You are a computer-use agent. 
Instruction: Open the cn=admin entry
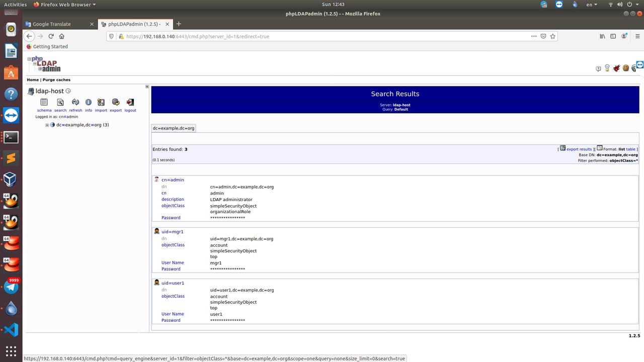pos(173,180)
